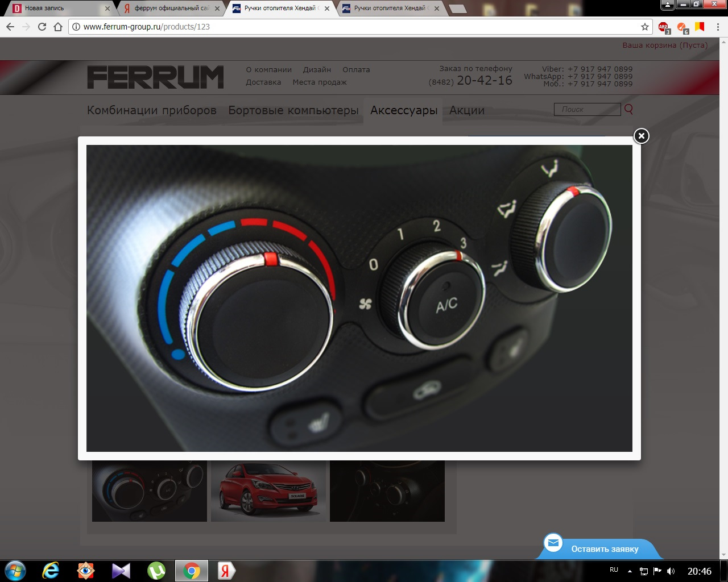View site information icon in address bar
This screenshot has width=728, height=582.
(x=76, y=27)
